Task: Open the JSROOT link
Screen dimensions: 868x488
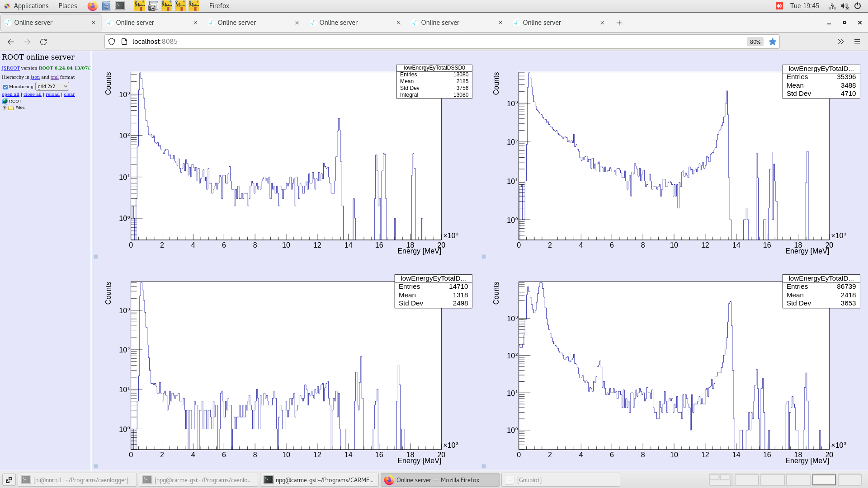Action: [10, 68]
